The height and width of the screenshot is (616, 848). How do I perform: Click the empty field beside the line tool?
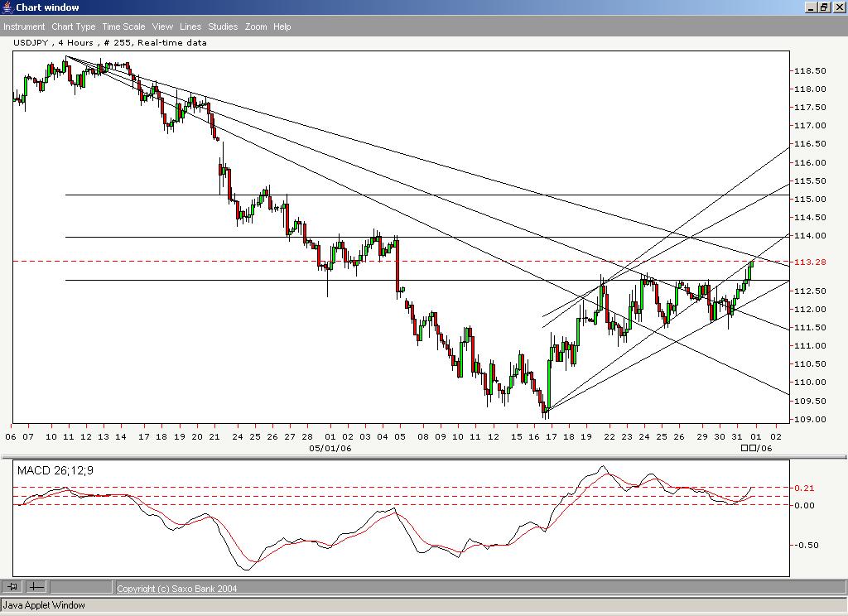[x=83, y=586]
